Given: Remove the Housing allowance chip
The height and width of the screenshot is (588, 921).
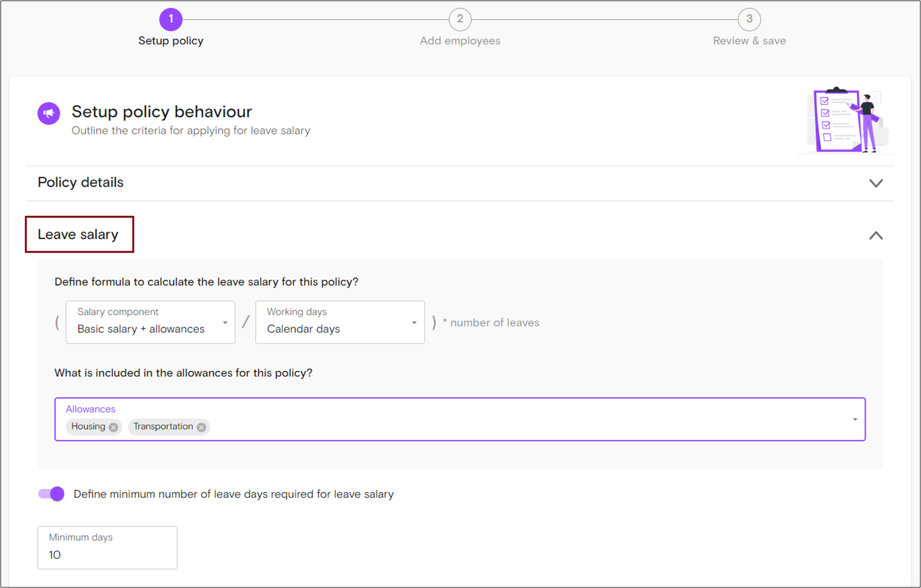Looking at the screenshot, I should click(114, 427).
